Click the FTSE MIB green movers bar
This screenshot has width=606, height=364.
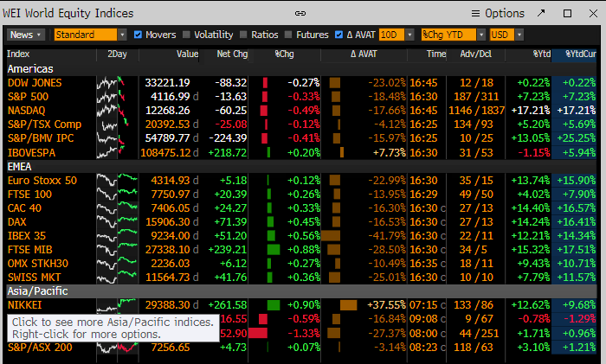[274, 250]
